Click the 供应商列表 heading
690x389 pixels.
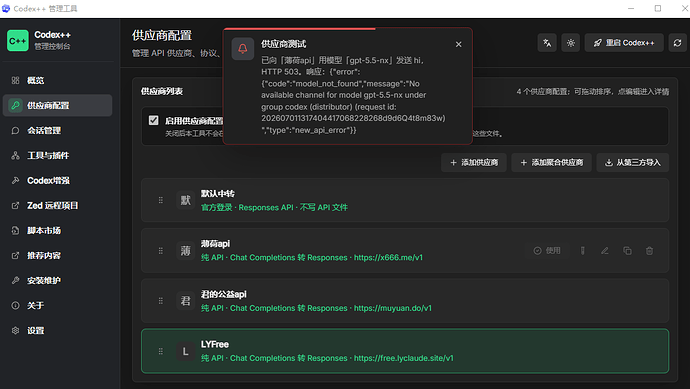(161, 91)
